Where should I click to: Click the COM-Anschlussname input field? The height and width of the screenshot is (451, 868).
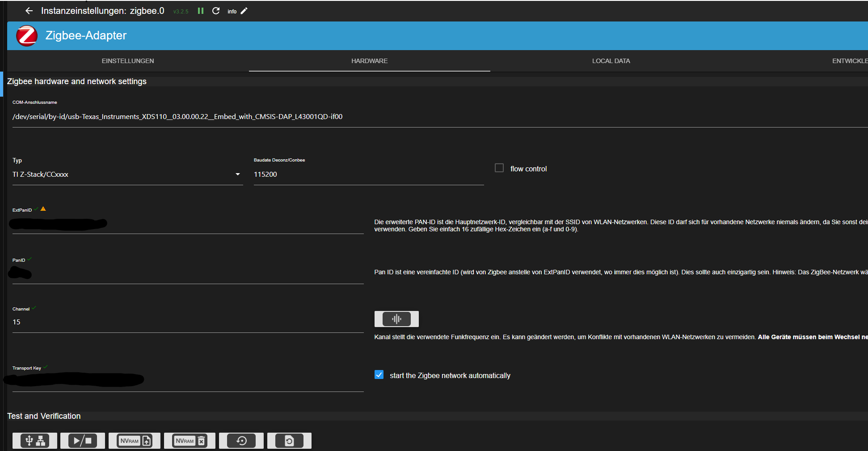[x=440, y=117]
